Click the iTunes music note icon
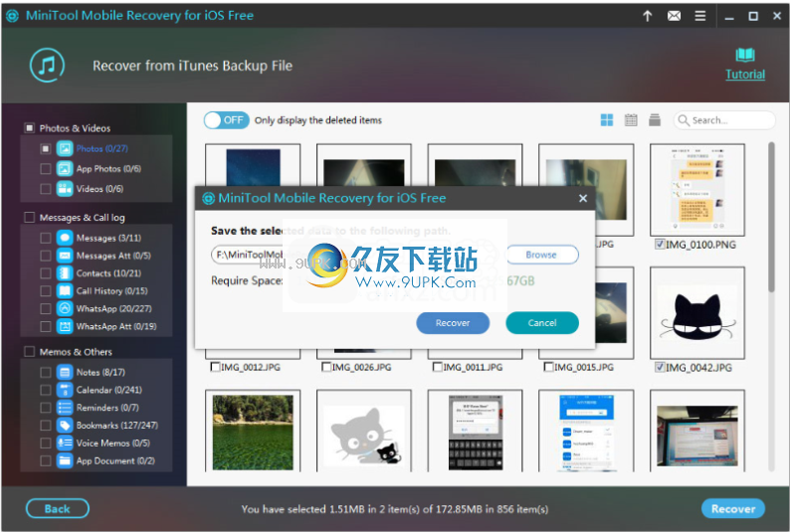The height and width of the screenshot is (532, 790). coord(47,66)
